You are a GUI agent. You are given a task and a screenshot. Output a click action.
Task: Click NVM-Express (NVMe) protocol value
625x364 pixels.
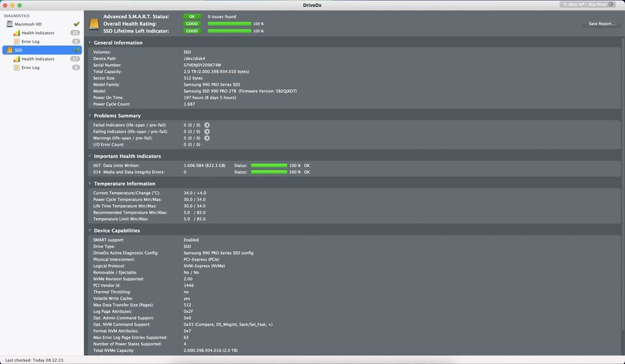tap(204, 266)
